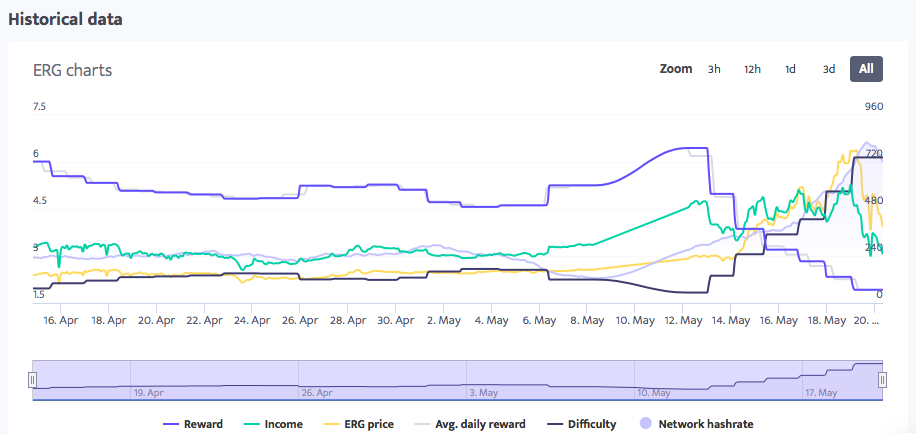
Task: Click the right navigator handle icon
Action: pos(883,380)
